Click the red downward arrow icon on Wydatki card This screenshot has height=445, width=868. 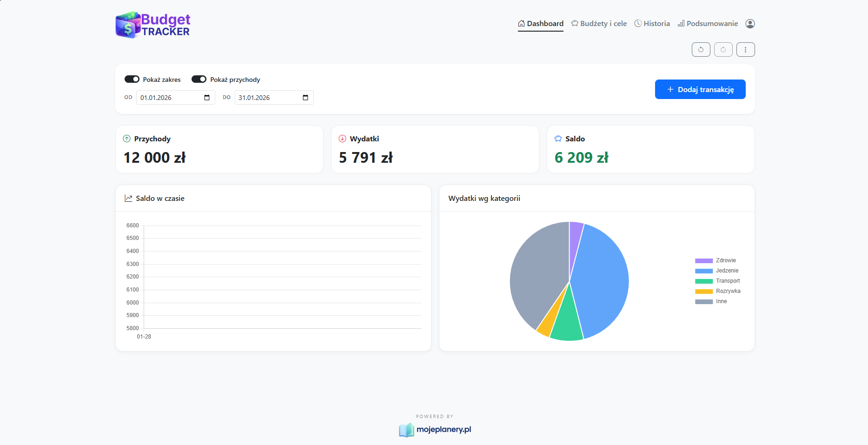pyautogui.click(x=342, y=138)
